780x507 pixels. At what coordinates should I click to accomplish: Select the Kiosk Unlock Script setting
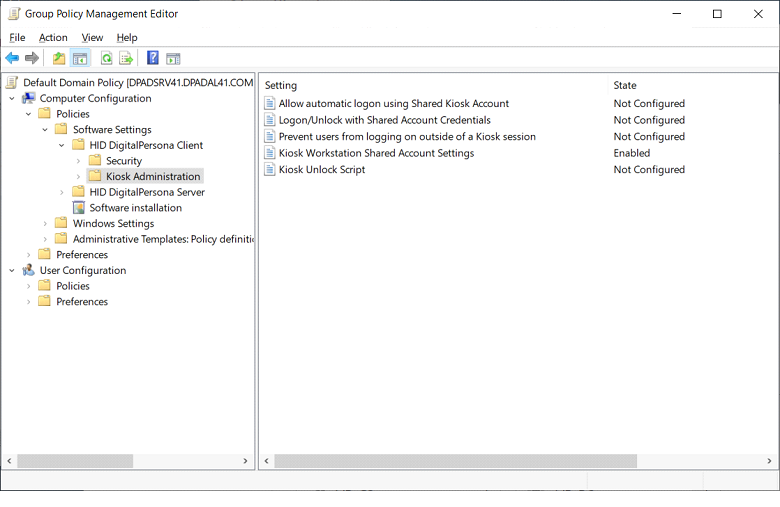pos(321,170)
